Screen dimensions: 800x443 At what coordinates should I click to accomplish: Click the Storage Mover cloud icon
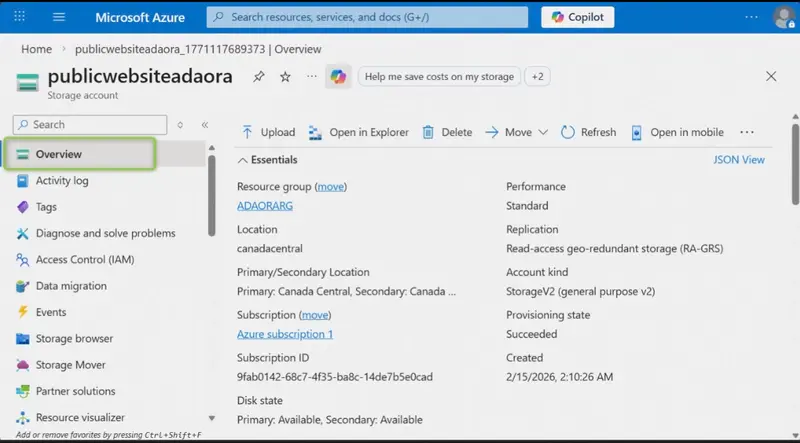coord(22,365)
